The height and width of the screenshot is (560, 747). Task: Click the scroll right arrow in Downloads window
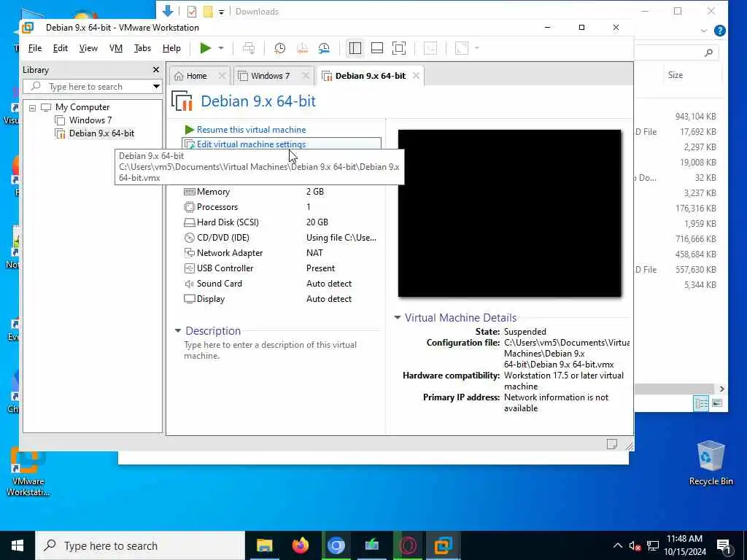[721, 389]
